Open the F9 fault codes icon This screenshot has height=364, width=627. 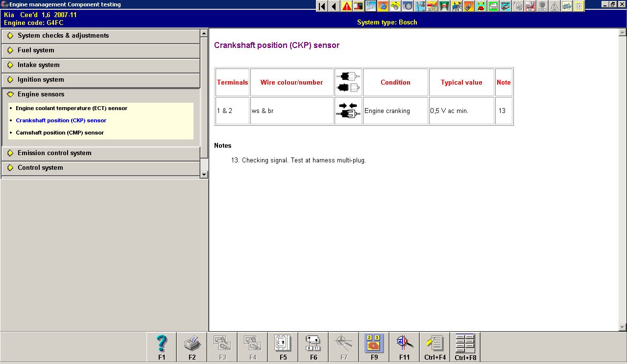click(374, 347)
